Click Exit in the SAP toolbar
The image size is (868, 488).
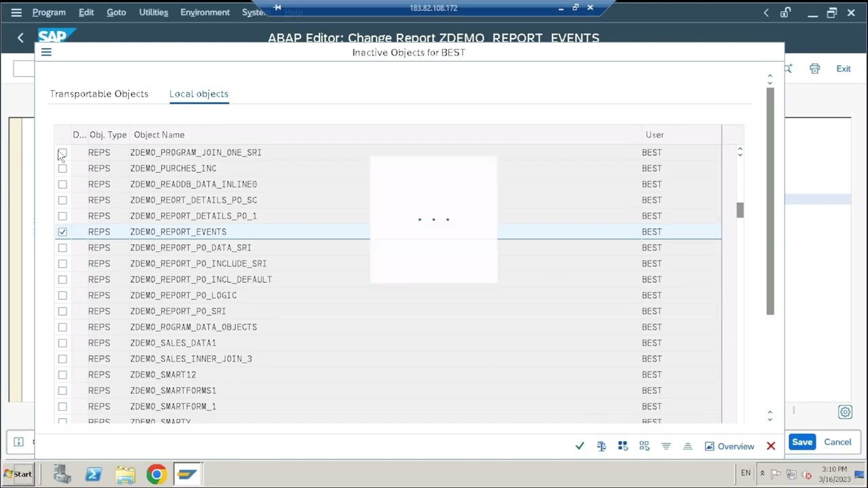pyautogui.click(x=844, y=68)
